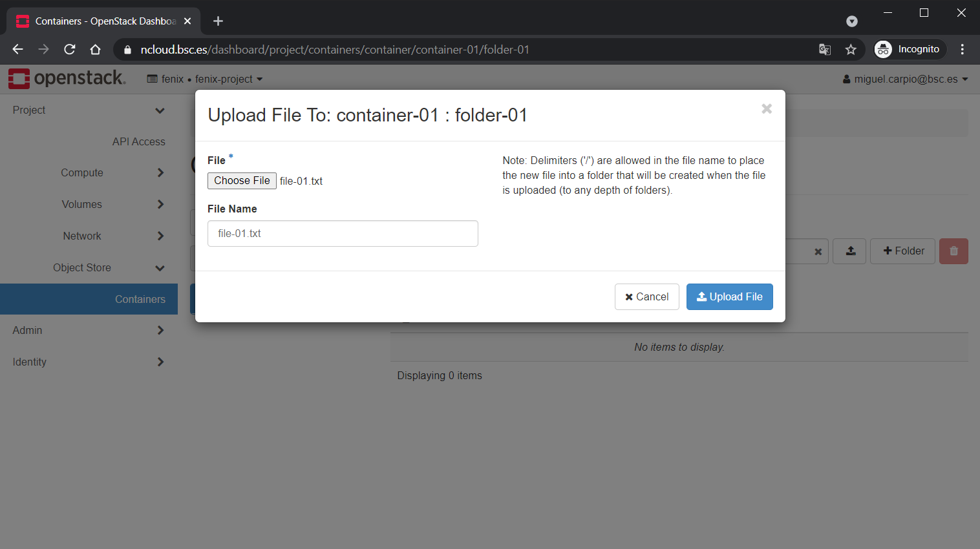Close the Containers - OpenStack Dashboard tab
The image size is (980, 549).
coord(187,21)
